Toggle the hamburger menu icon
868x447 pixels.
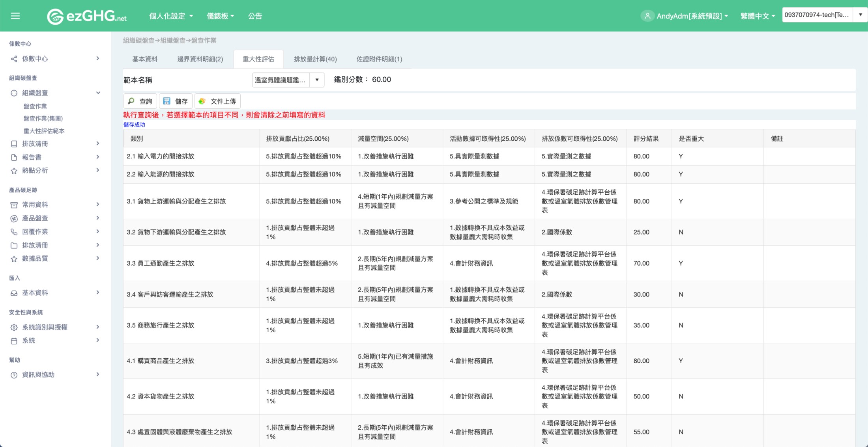15,16
